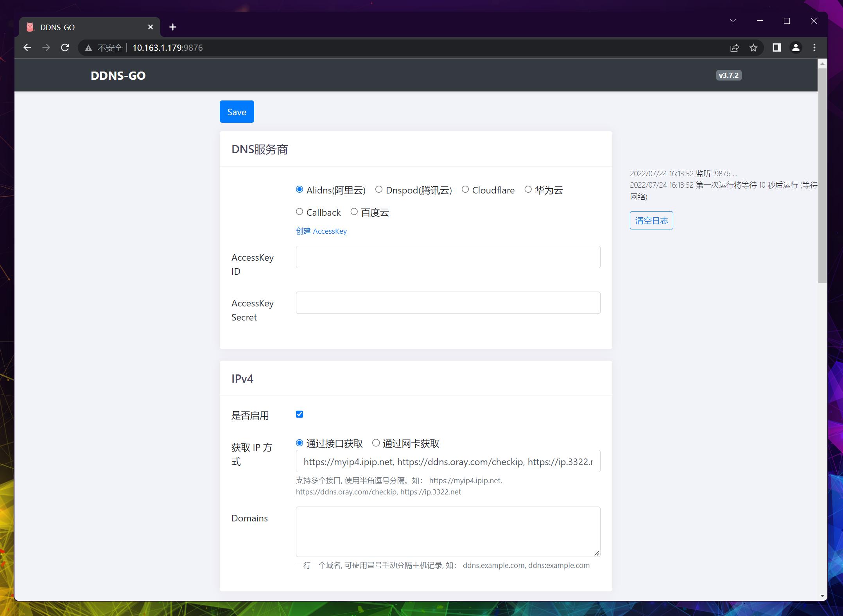Select Cloudflare as DNS provider
The image size is (843, 616).
click(x=465, y=190)
